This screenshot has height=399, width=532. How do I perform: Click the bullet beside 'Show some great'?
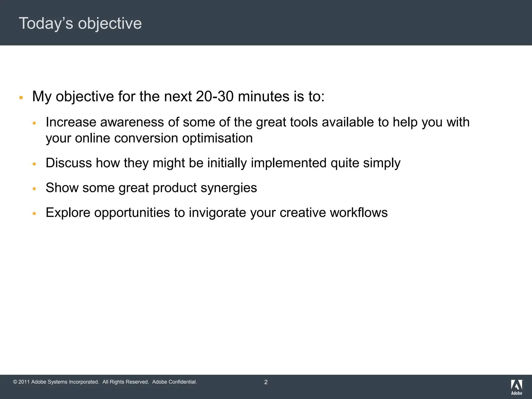point(34,189)
